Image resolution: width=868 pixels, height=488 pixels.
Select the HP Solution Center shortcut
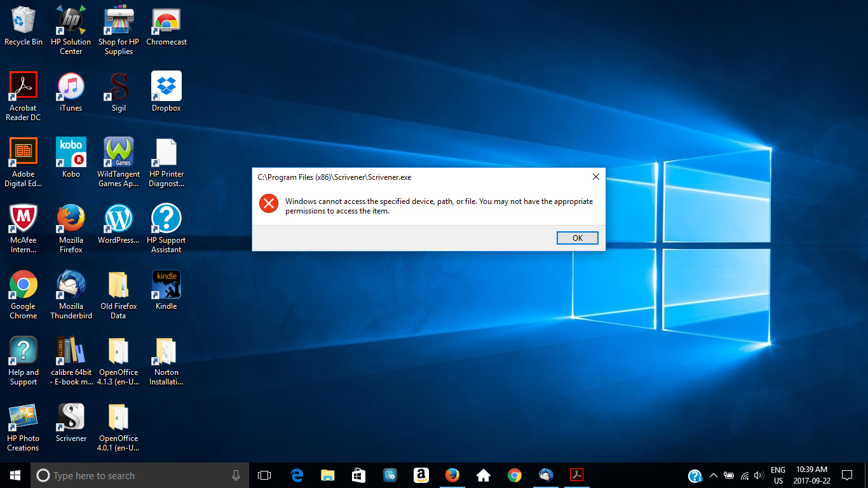(x=71, y=30)
